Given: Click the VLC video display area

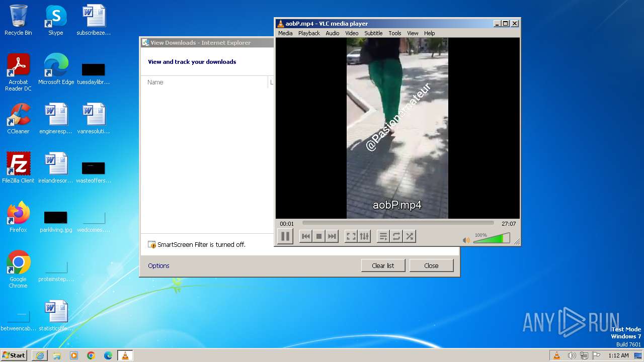Looking at the screenshot, I should [397, 128].
